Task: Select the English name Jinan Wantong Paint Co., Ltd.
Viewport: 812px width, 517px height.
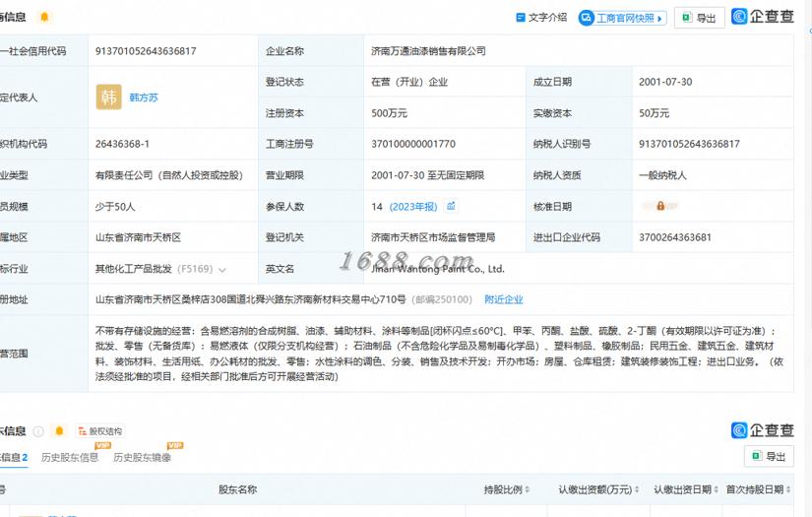Action: pos(438,269)
